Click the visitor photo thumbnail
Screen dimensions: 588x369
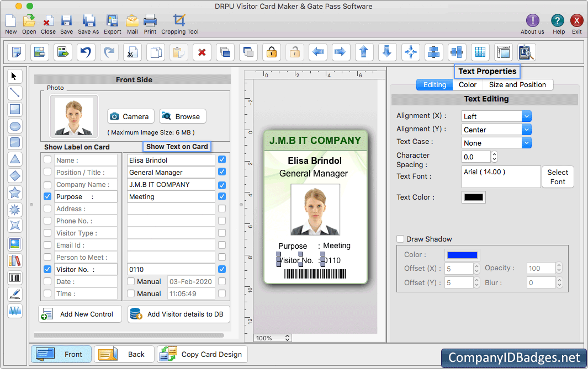click(74, 116)
